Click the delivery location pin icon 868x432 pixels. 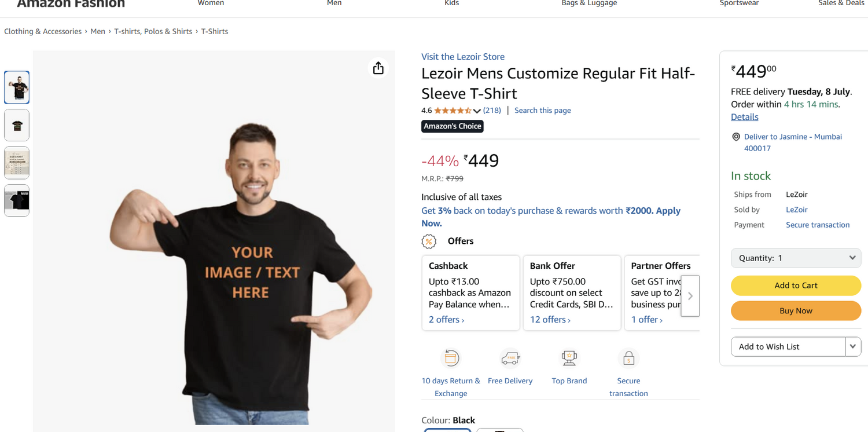tap(736, 137)
